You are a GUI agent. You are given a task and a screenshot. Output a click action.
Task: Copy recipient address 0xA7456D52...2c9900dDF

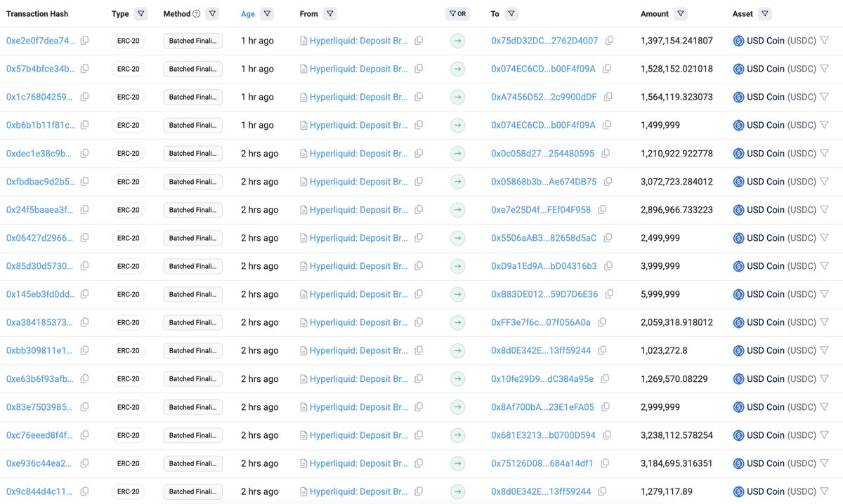click(x=608, y=97)
